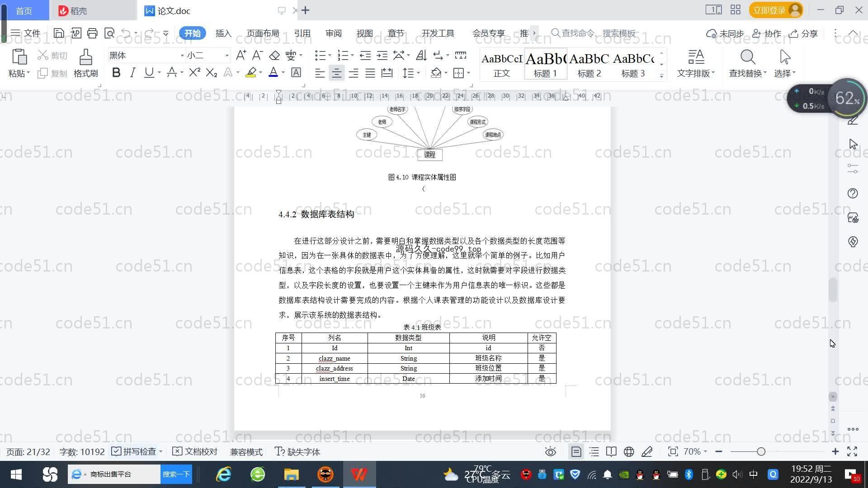Image resolution: width=868 pixels, height=488 pixels.
Task: Switch to the 页面布局 tab
Action: point(263,33)
